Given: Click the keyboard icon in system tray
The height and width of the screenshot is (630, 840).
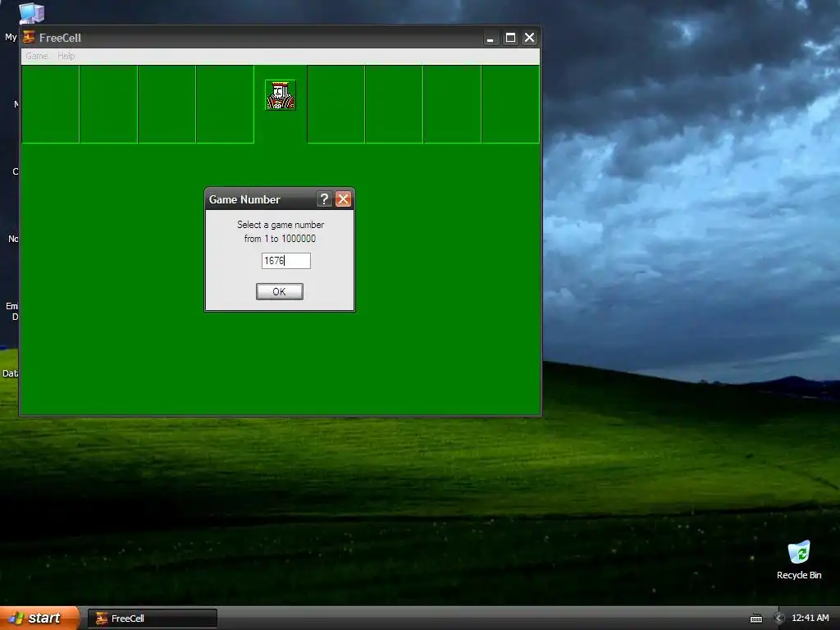Looking at the screenshot, I should [756, 619].
